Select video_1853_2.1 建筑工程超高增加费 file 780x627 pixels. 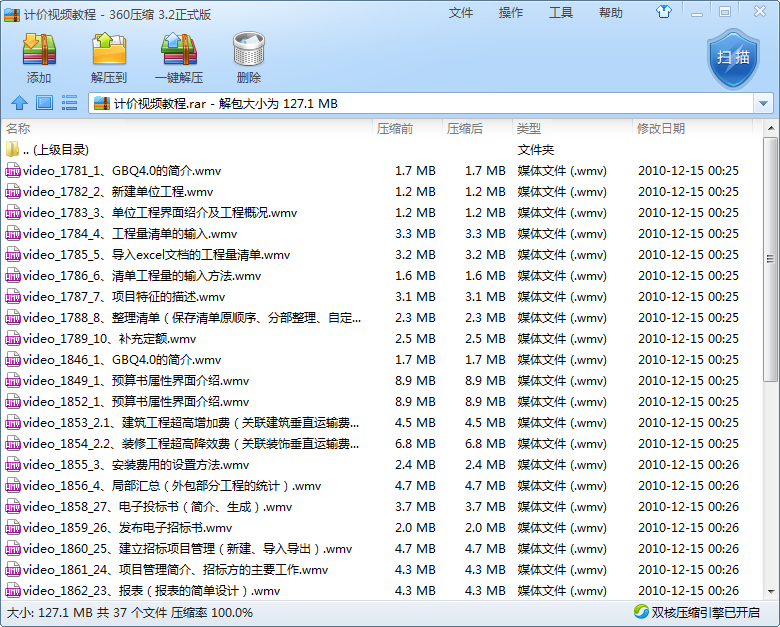pos(381,422)
